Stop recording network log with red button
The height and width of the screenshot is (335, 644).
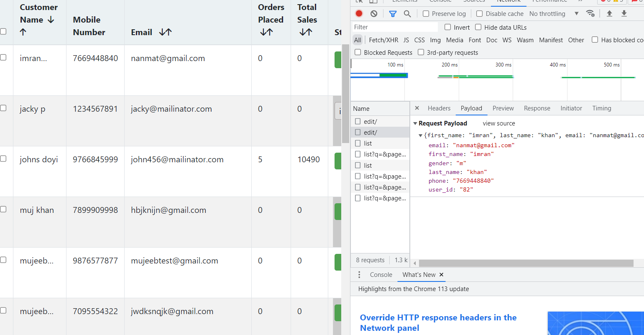tap(359, 13)
